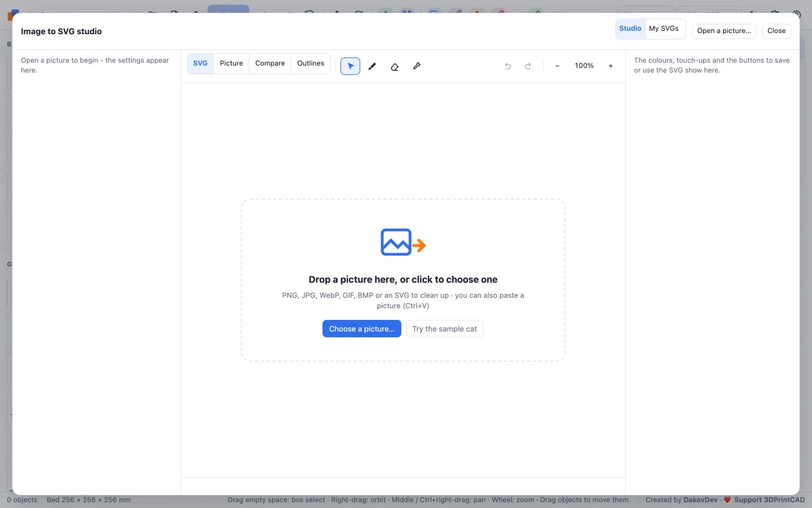This screenshot has height=508, width=812.
Task: Open the DakovDev link in the status bar
Action: click(701, 500)
